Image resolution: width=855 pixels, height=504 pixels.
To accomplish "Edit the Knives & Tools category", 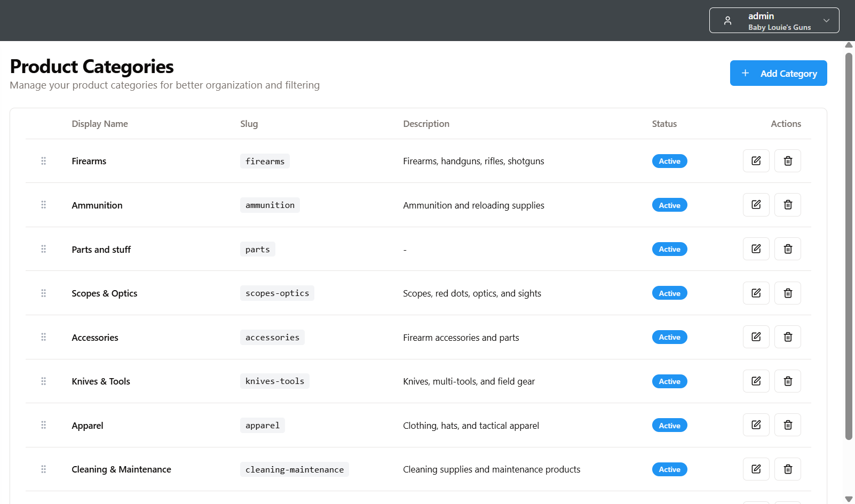I will point(756,381).
